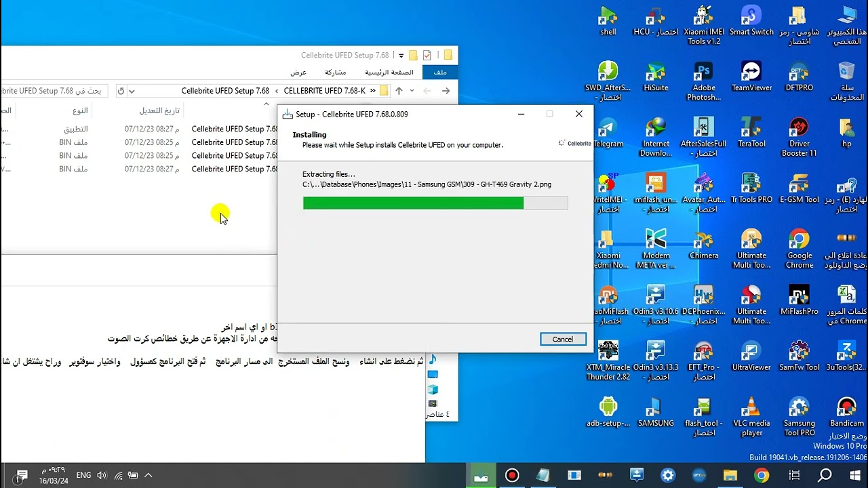Launch HCU desktop shortcut
868x488 pixels.
(656, 21)
